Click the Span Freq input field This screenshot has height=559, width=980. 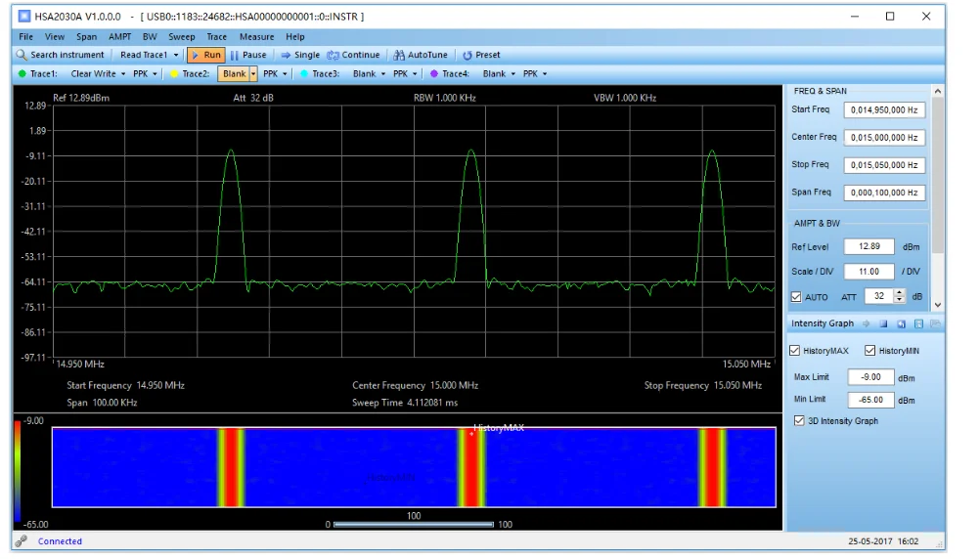click(884, 193)
